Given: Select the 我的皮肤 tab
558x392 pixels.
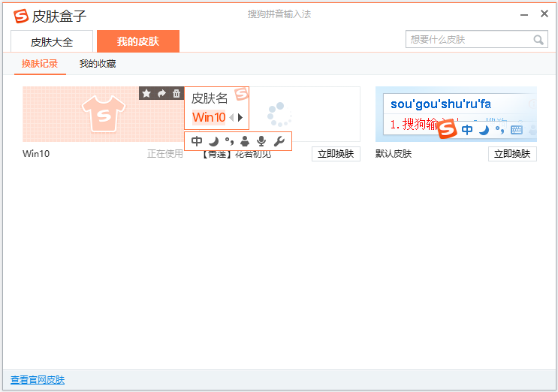Looking at the screenshot, I should coord(138,41).
